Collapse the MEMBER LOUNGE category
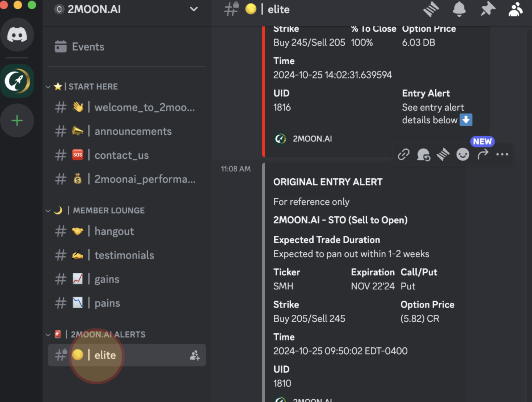Viewport: 532px width, 402px height. 48,211
